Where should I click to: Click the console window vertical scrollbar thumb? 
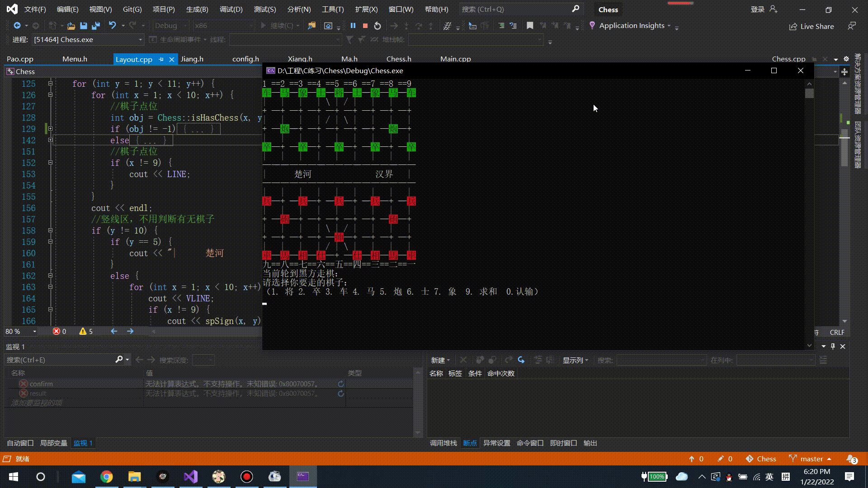click(809, 94)
